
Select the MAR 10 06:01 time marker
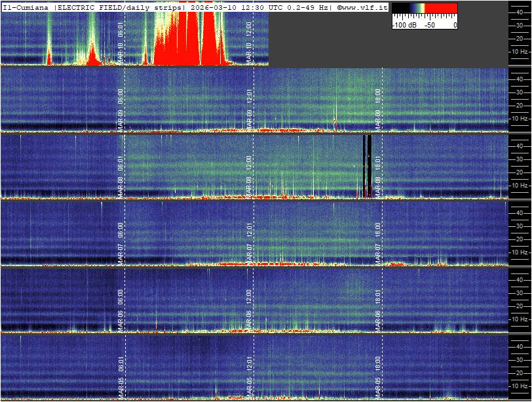(121, 41)
